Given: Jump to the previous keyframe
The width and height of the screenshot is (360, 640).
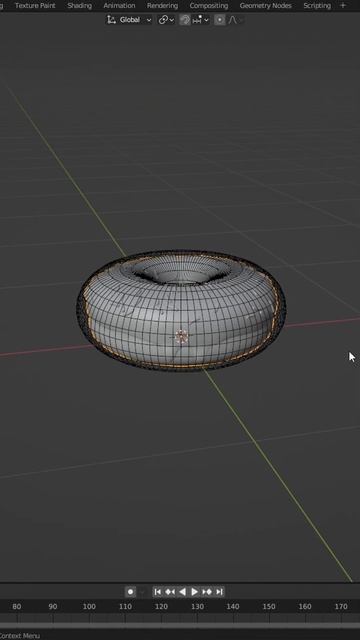Looking at the screenshot, I should tap(170, 592).
